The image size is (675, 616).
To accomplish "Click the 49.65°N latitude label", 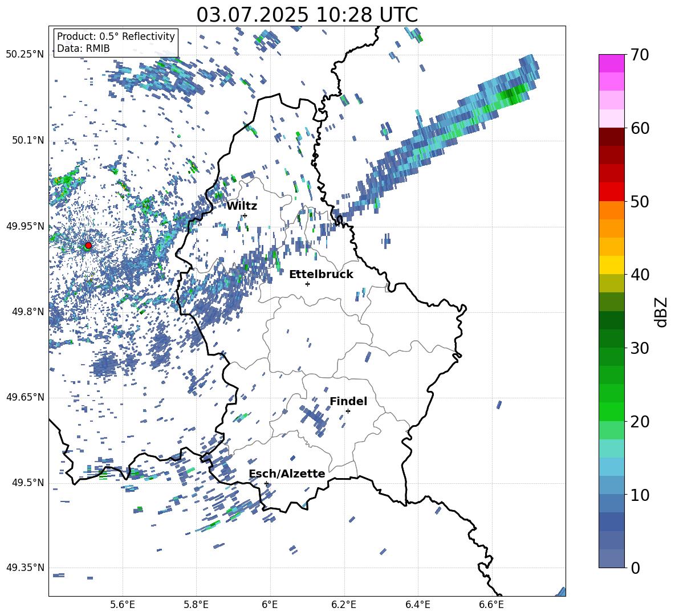I will 25,397.
